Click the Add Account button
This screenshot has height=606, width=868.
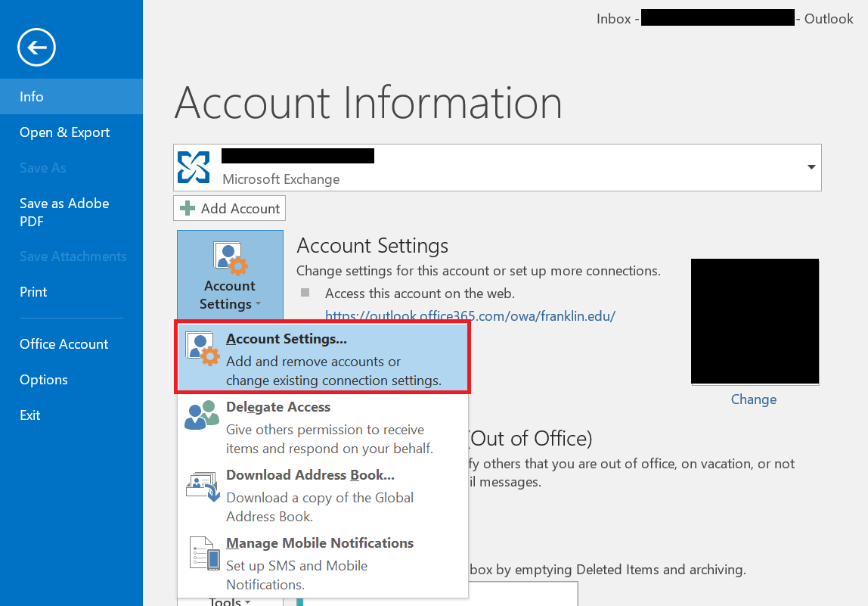pyautogui.click(x=229, y=208)
